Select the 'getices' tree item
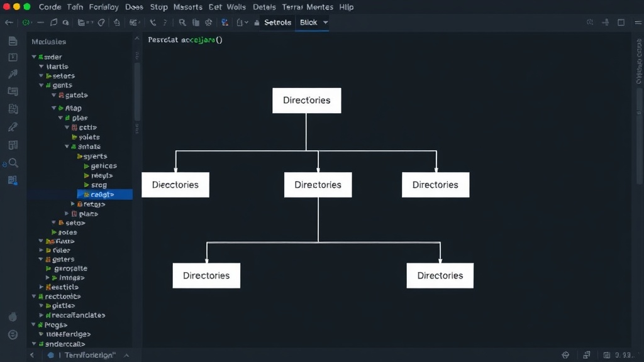 point(100,166)
